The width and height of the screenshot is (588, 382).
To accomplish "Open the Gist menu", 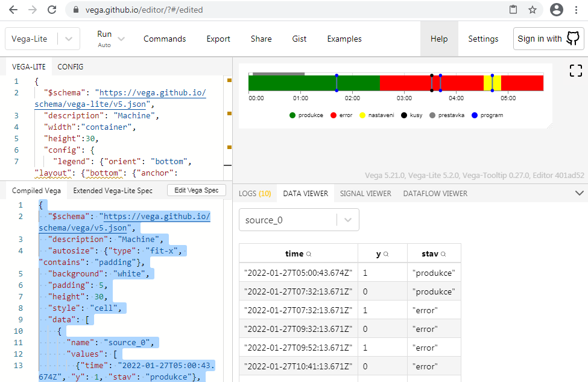I will tap(299, 39).
